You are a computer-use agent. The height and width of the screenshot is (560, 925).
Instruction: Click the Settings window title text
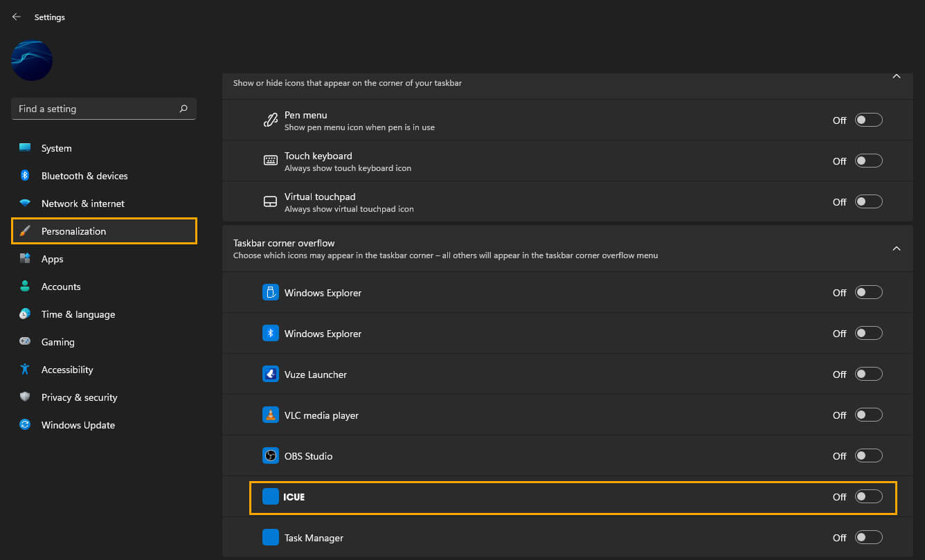(50, 17)
